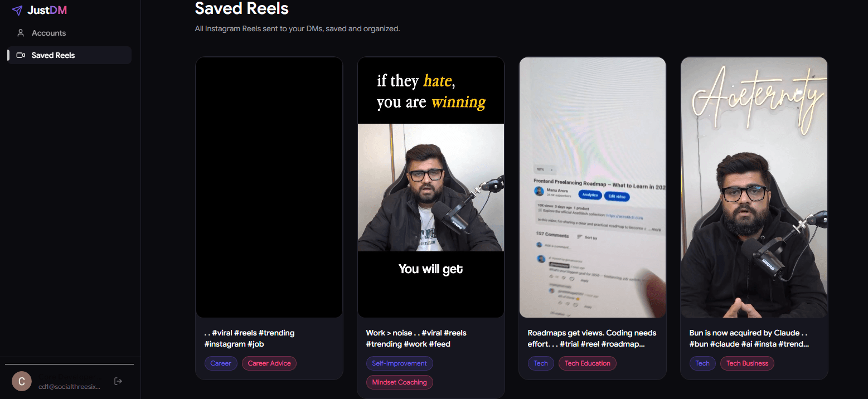The width and height of the screenshot is (868, 399).
Task: Click the logout icon at the sidebar bottom
Action: (118, 381)
